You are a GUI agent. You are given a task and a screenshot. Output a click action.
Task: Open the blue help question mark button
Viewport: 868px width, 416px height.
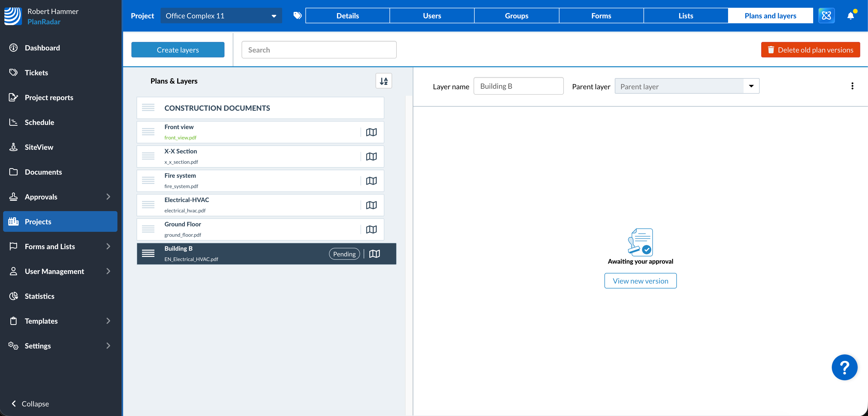point(844,367)
